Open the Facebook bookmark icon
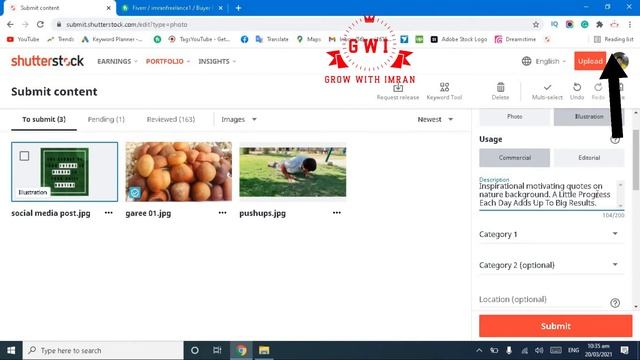 point(244,39)
